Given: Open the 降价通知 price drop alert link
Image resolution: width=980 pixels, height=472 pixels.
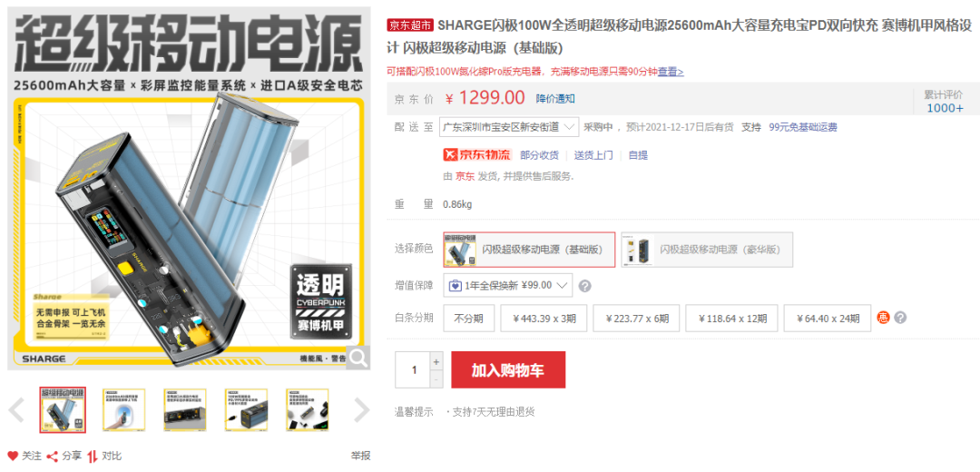Looking at the screenshot, I should (x=555, y=98).
